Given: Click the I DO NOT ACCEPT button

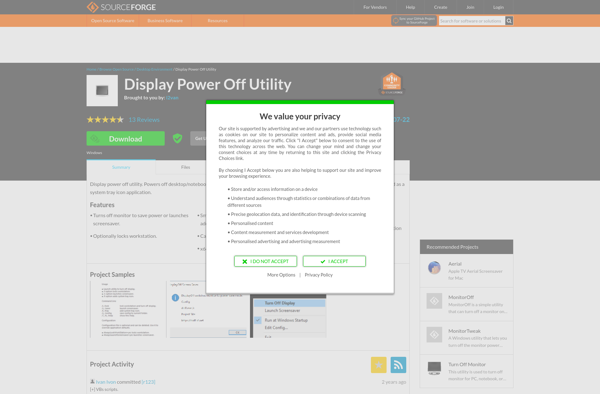Looking at the screenshot, I should (x=266, y=261).
